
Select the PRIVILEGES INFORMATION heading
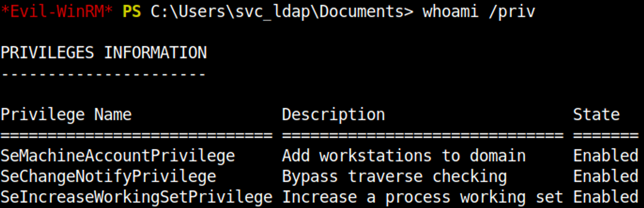pyautogui.click(x=104, y=53)
